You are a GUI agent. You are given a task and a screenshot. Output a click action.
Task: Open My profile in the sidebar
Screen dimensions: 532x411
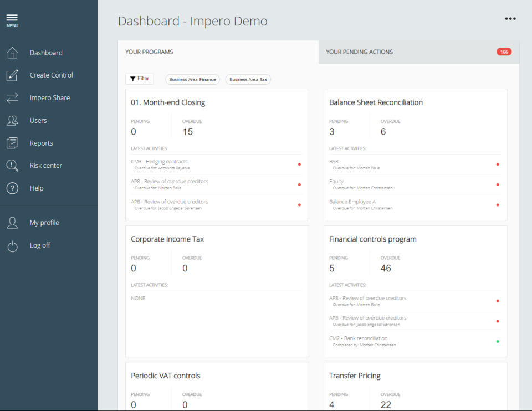click(x=44, y=223)
